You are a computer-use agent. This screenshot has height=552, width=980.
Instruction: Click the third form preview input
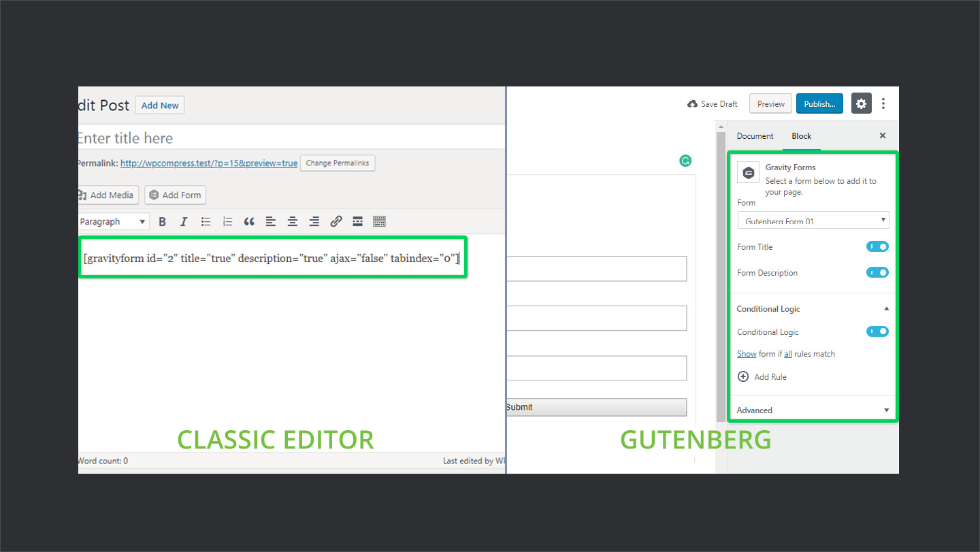597,368
